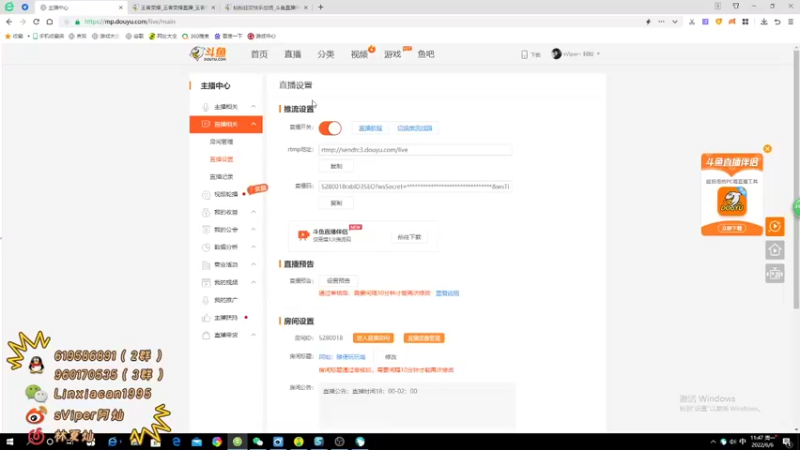This screenshot has height=450, width=800.
Task: Click the orange camera icon for 斗鱼直播伴侣
Action: tap(304, 235)
